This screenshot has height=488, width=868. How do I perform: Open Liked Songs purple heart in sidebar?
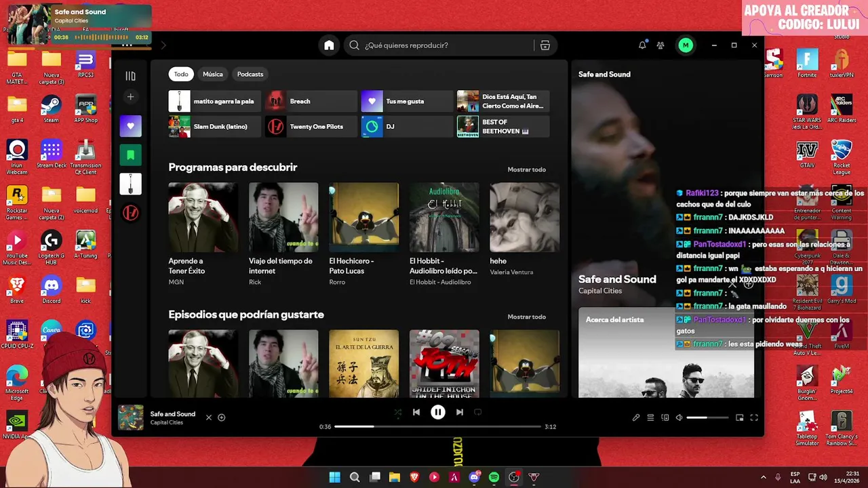tap(131, 126)
